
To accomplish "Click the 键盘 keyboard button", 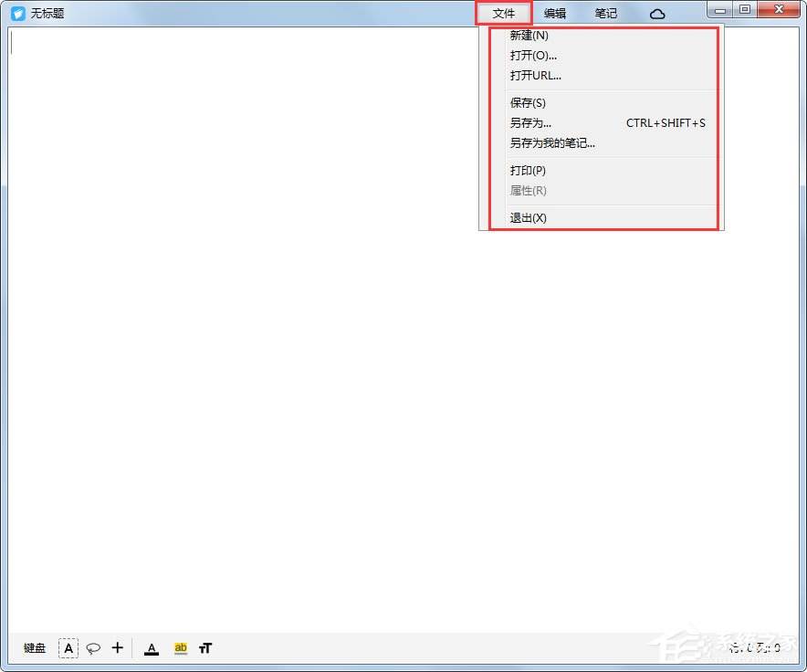I will (x=35, y=648).
